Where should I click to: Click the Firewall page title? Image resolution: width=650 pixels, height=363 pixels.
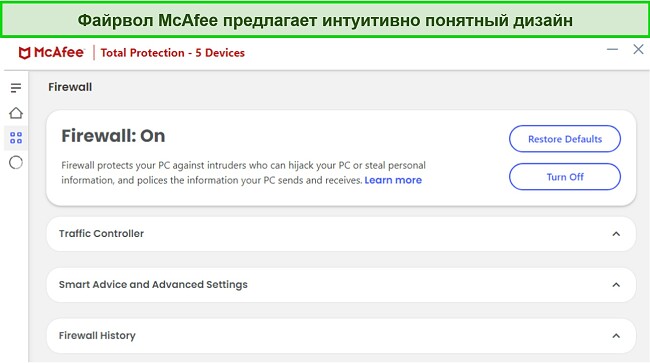point(70,87)
